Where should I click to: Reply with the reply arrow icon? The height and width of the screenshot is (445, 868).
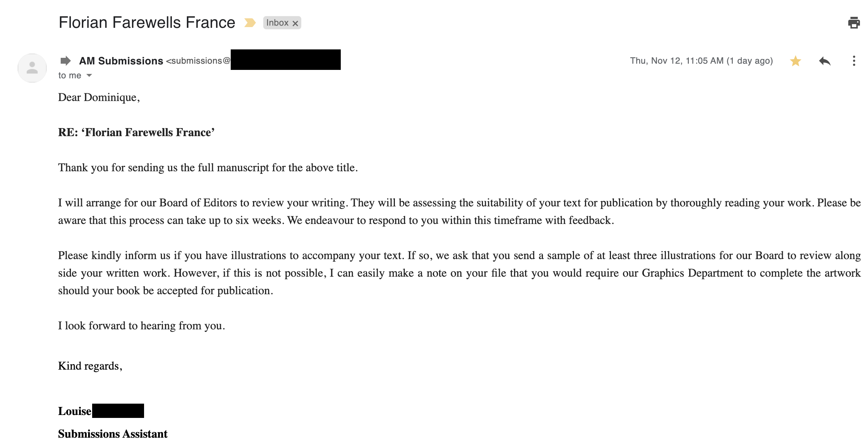[824, 61]
